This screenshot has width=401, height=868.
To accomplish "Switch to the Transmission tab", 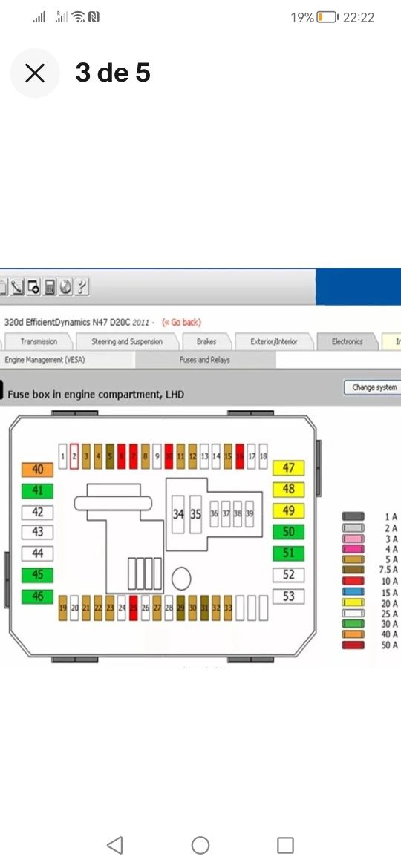I will (x=39, y=341).
